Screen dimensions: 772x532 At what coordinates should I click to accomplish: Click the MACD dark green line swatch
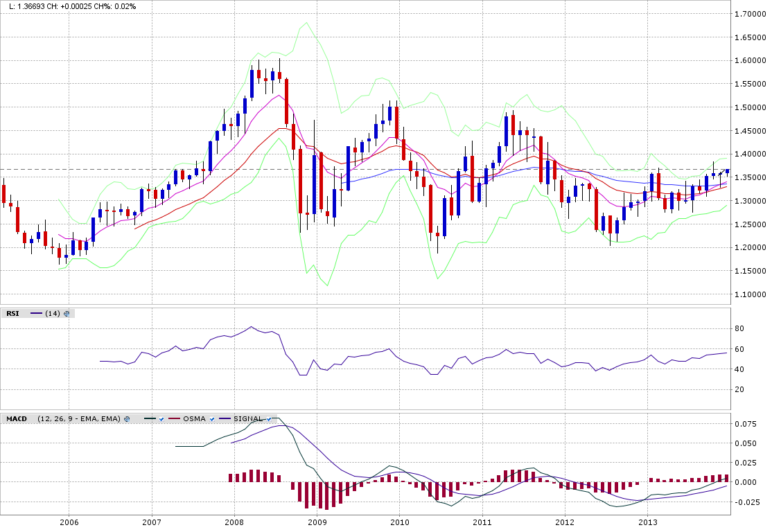(150, 419)
